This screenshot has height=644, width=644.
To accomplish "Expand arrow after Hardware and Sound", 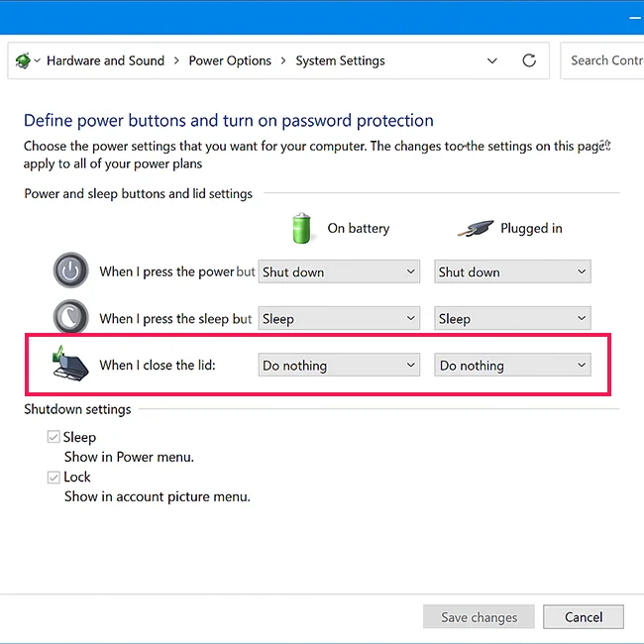I will (x=176, y=60).
